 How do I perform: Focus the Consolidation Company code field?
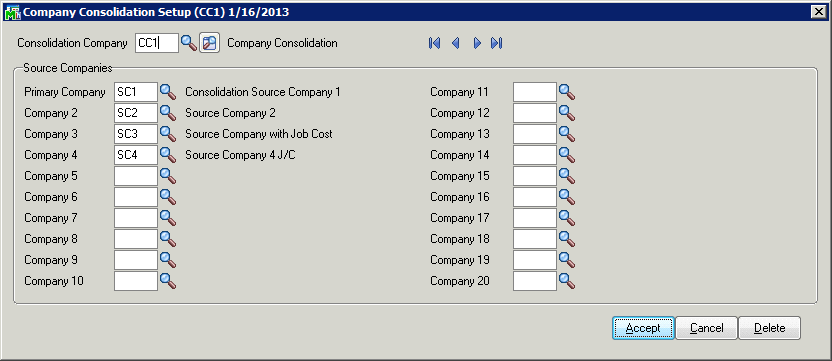(x=157, y=43)
